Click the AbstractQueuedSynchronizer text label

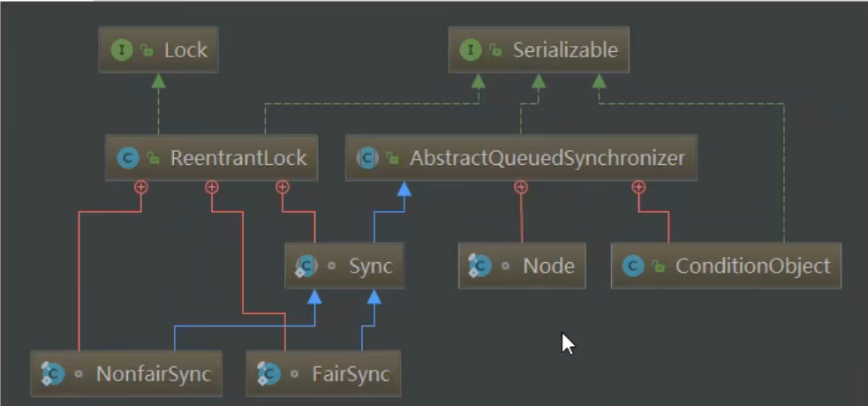tap(547, 158)
